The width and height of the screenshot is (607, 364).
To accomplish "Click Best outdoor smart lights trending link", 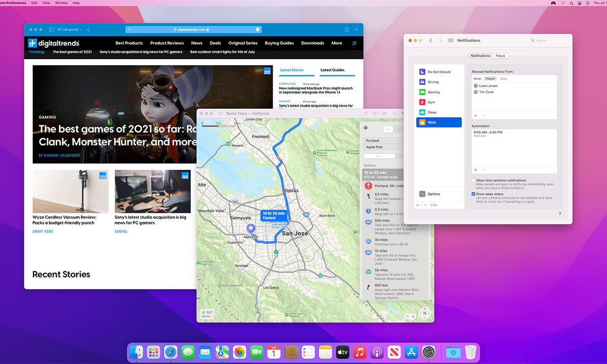I will 223,52.
